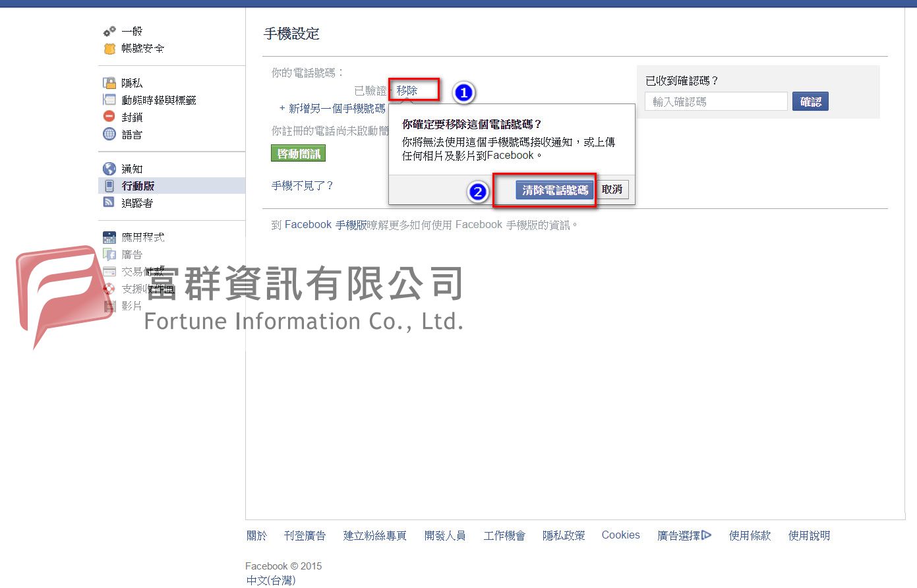
Task: Open 動態時報與標籤 settings
Action: click(x=159, y=100)
